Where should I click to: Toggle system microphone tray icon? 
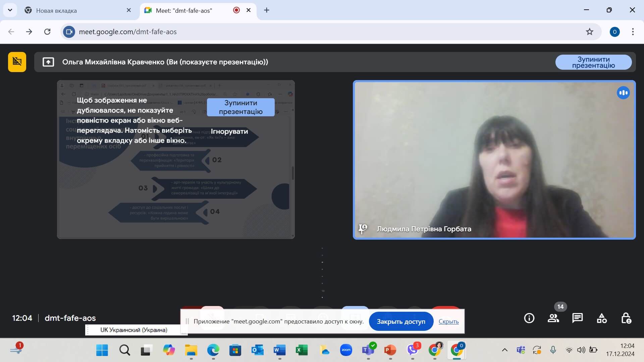pos(553,350)
